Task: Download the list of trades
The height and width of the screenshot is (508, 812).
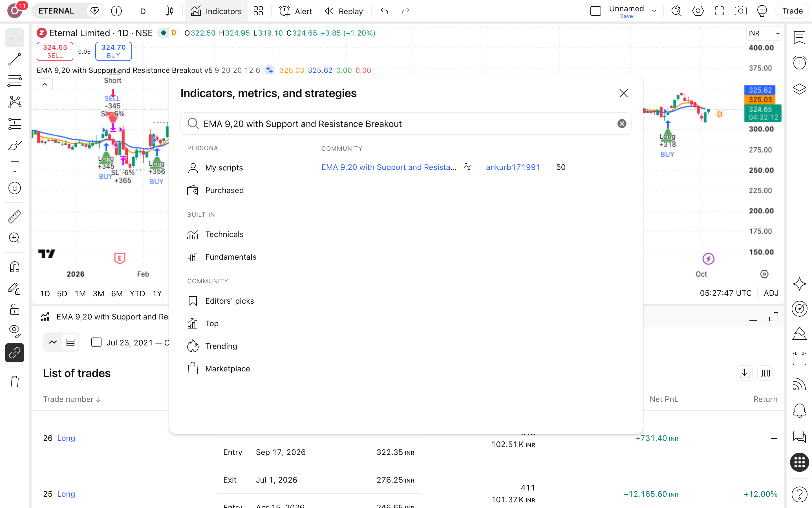Action: [x=744, y=373]
